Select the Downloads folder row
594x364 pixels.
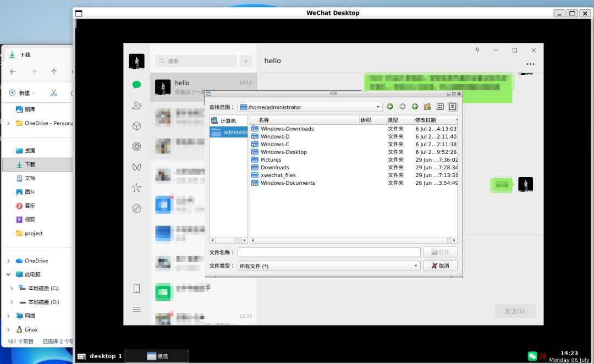[354, 167]
